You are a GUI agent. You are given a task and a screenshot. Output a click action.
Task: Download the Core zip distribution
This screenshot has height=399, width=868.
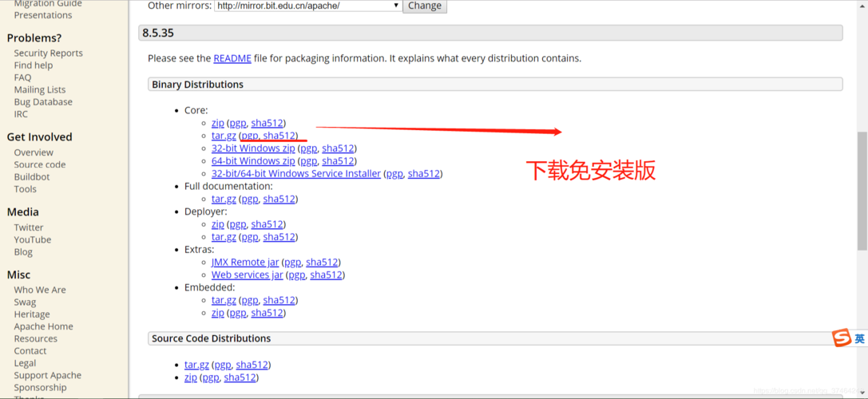click(x=217, y=123)
